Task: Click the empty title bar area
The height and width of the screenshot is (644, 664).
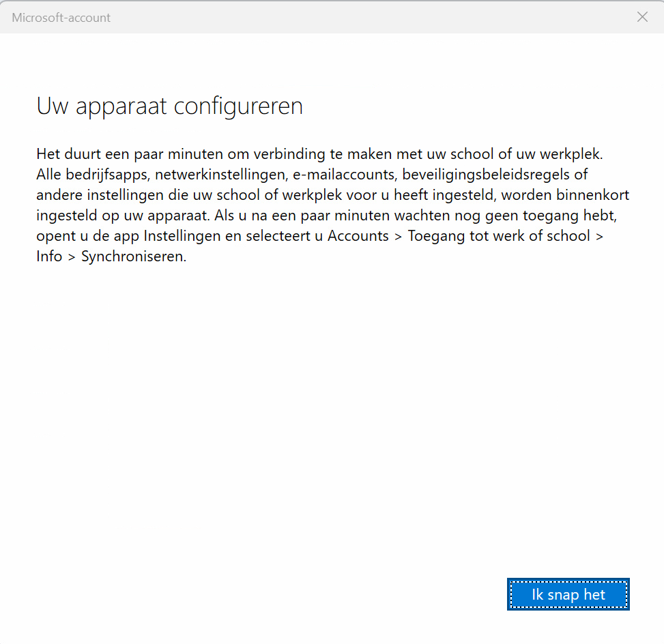Action: coord(373,17)
